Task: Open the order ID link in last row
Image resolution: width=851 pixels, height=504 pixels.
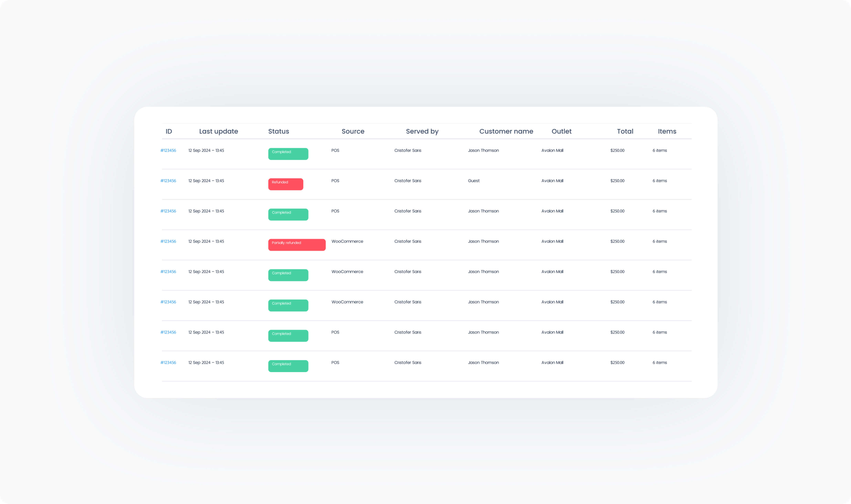Action: (168, 363)
